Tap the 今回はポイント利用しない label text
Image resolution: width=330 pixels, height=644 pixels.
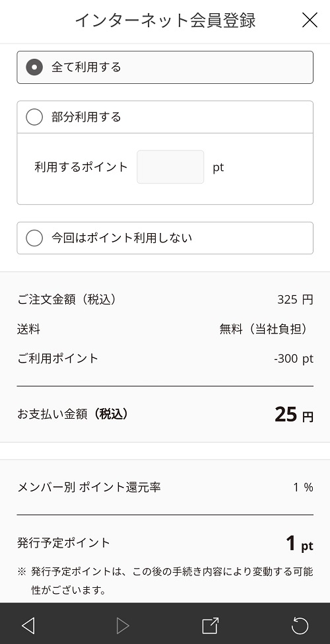pyautogui.click(x=122, y=238)
